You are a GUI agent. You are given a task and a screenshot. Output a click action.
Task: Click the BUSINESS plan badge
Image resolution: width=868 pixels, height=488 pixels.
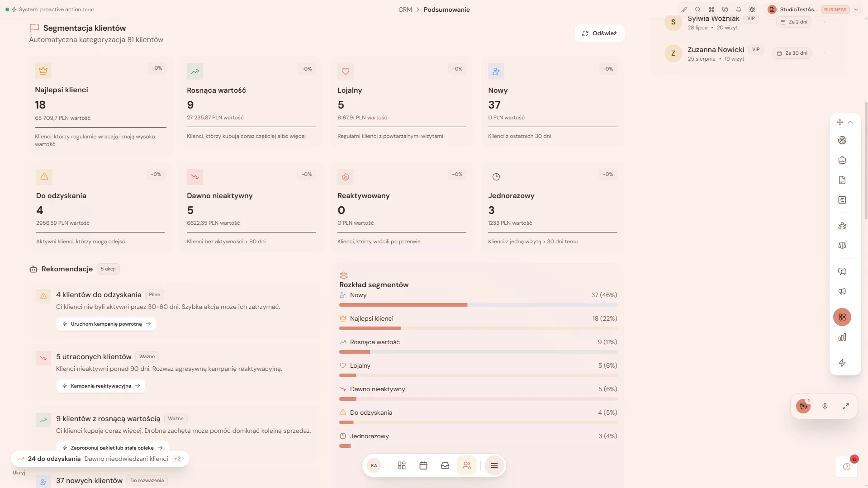pos(835,9)
